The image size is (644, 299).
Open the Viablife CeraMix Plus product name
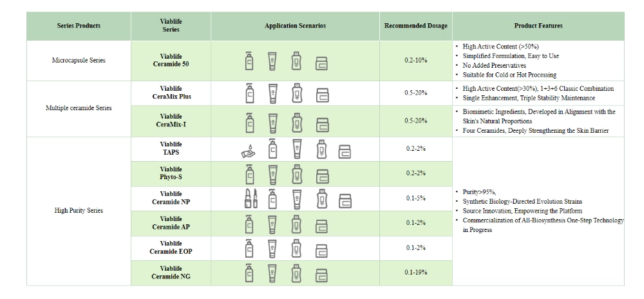coord(171,92)
